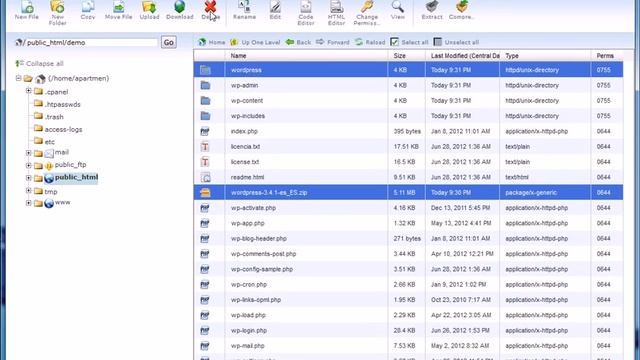This screenshot has width=640, height=360.
Task: Select licencia.txt file
Action: click(x=408, y=147)
